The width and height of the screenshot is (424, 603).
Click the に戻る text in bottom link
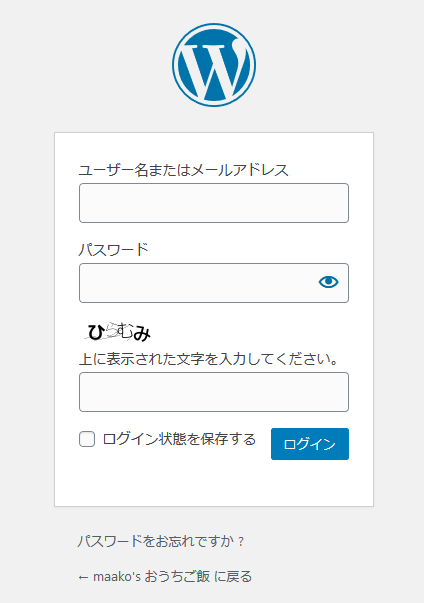click(x=233, y=576)
